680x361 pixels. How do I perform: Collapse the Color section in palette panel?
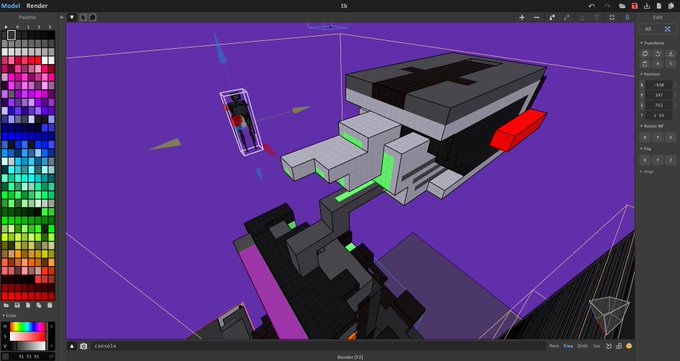tap(10, 315)
